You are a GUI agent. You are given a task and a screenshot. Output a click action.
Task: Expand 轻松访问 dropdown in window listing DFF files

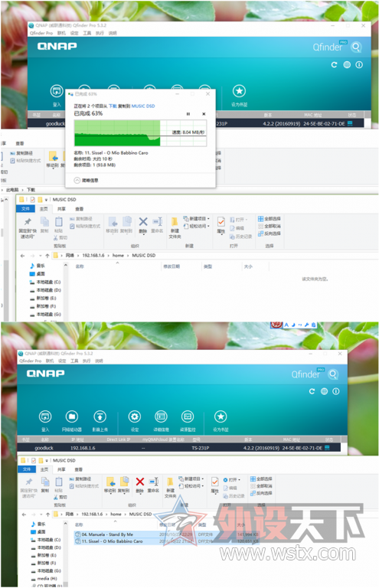click(191, 485)
